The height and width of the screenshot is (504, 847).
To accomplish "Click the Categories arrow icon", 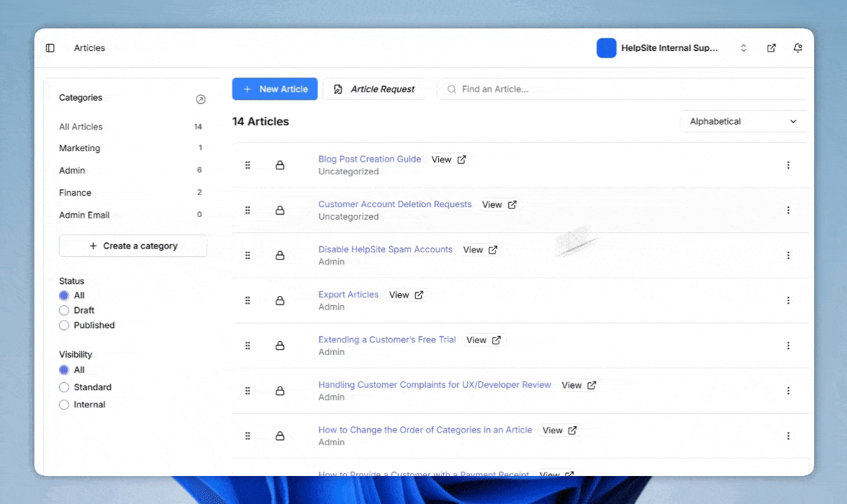I will [201, 99].
